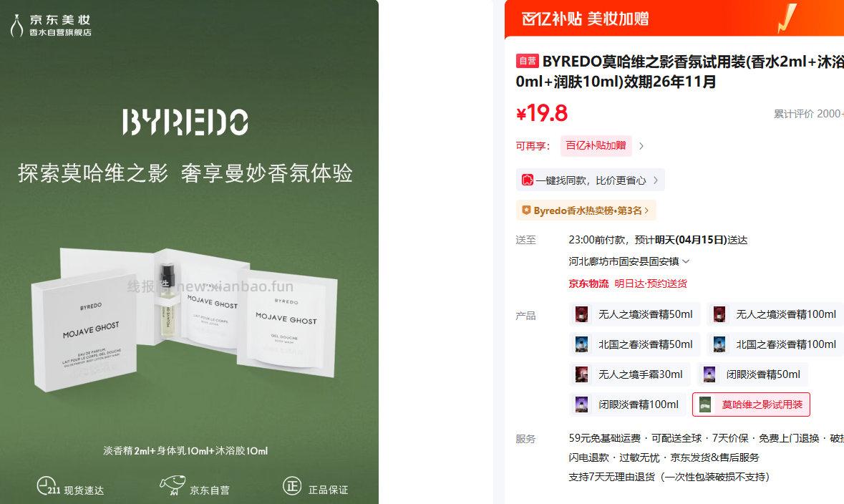Choose the 莫哈维之影试用装 selected option
Screen dimensions: 844x504
tap(751, 404)
